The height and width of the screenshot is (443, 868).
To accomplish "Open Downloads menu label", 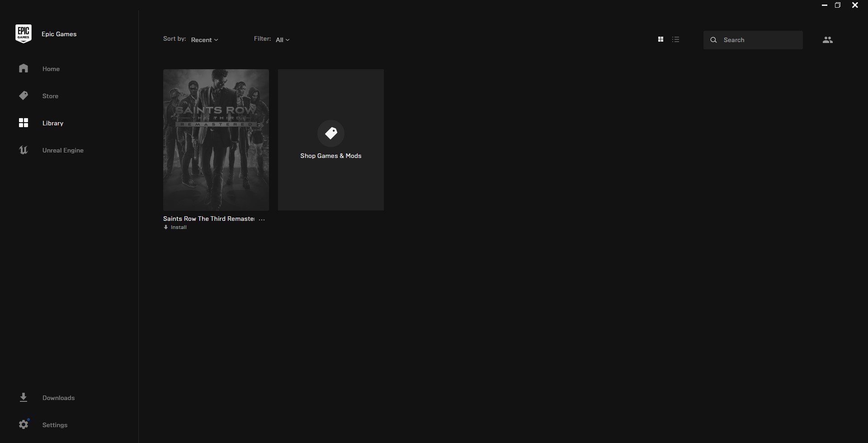I will tap(59, 398).
